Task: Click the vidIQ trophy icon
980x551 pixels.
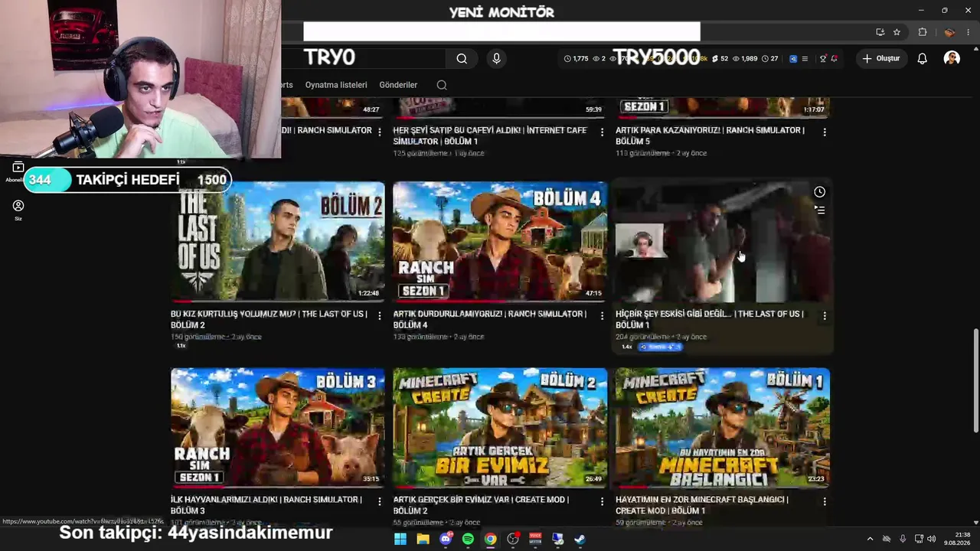Action: pos(823,58)
